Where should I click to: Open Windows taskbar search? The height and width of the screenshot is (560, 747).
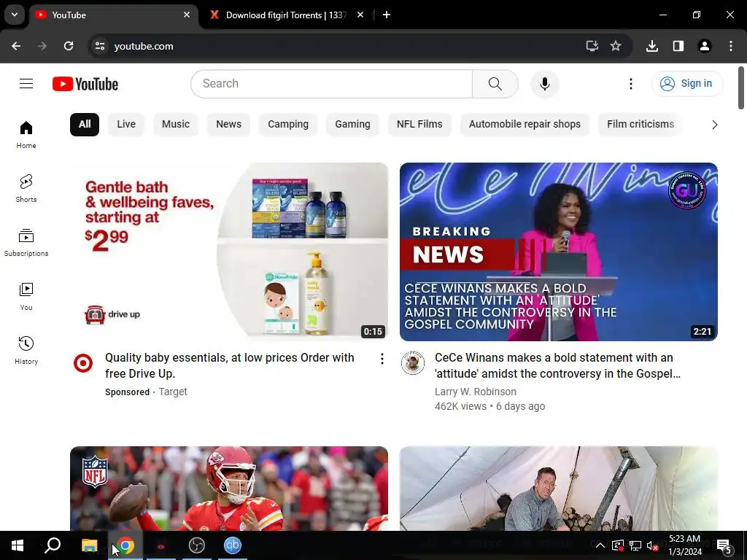tap(53, 545)
